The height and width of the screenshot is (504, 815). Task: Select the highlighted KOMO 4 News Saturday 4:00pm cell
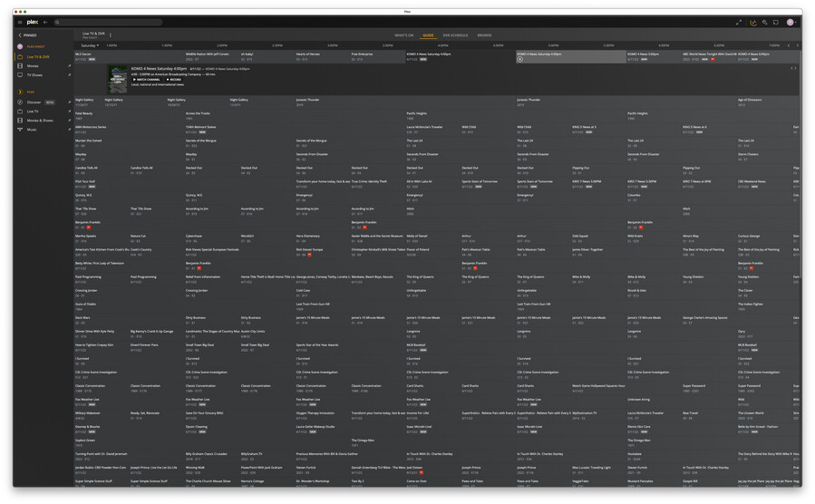point(570,56)
